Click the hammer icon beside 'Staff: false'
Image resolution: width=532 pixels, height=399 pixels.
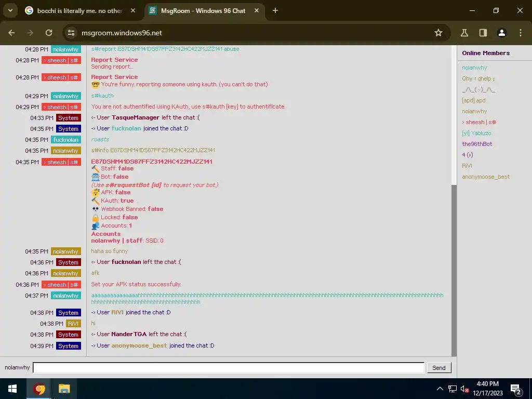(96, 169)
